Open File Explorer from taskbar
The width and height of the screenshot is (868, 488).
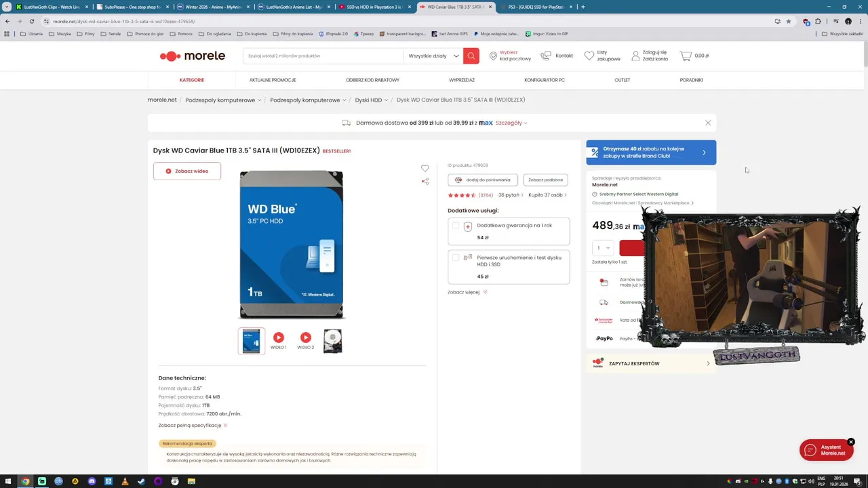pyautogui.click(x=191, y=481)
